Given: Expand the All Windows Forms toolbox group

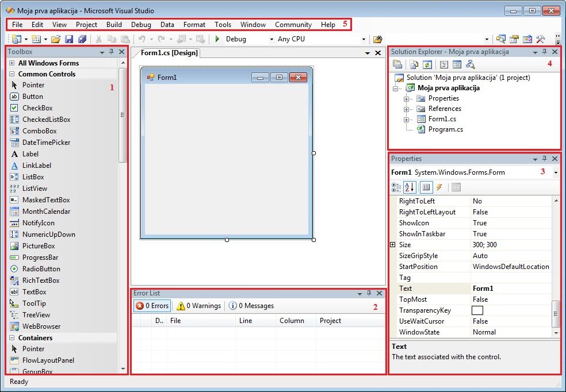Looking at the screenshot, I should pyautogui.click(x=12, y=63).
